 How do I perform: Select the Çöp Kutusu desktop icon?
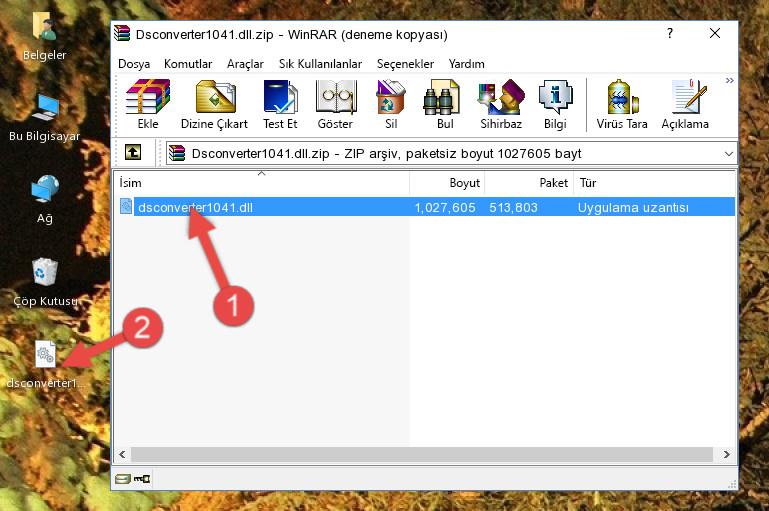45,282
